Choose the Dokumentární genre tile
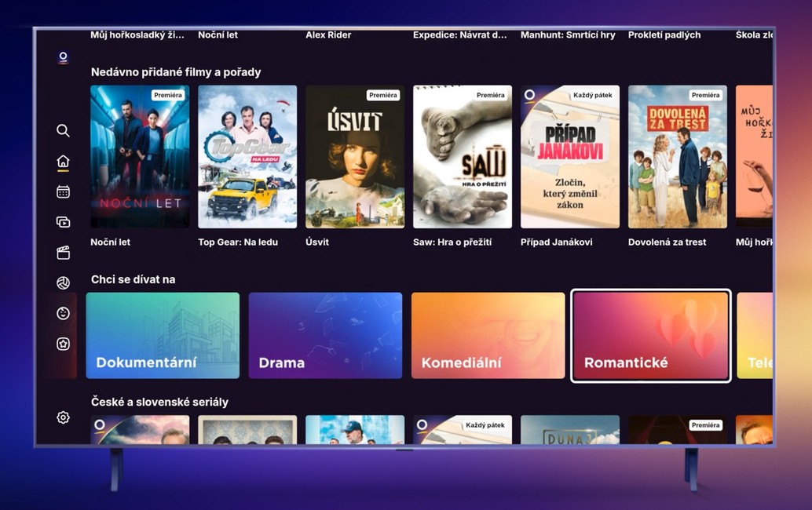The height and width of the screenshot is (510, 812). click(163, 336)
